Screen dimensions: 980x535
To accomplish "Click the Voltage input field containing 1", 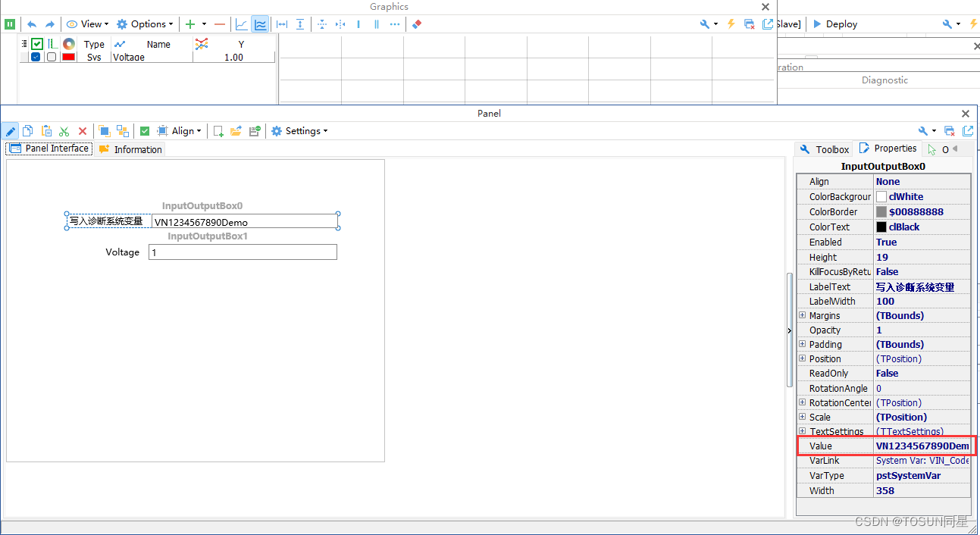I will point(243,252).
